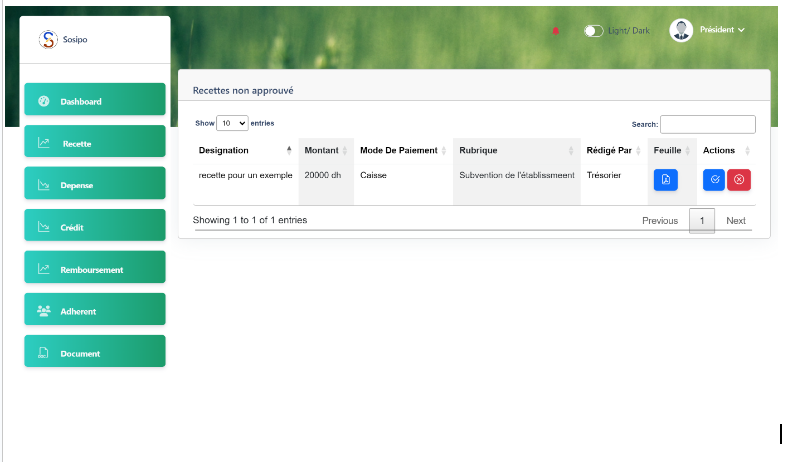Open the Depense menu item
The width and height of the screenshot is (794, 462).
pos(95,183)
